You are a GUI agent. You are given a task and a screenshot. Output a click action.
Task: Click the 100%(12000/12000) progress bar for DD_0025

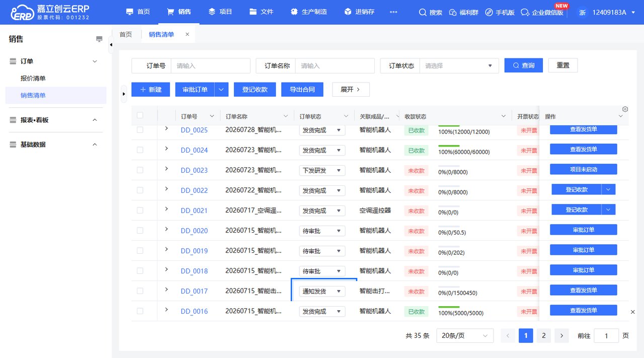(x=449, y=126)
